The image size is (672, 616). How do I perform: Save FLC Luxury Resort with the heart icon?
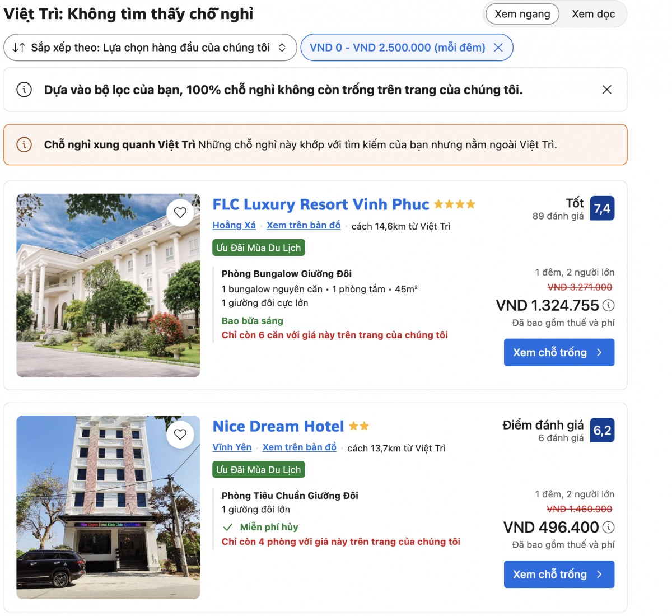pos(180,212)
